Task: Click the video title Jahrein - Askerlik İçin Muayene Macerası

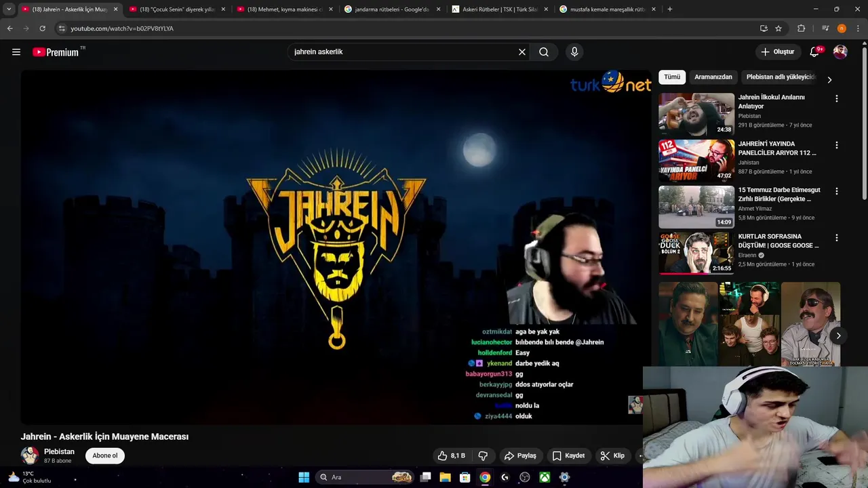Action: point(104,436)
